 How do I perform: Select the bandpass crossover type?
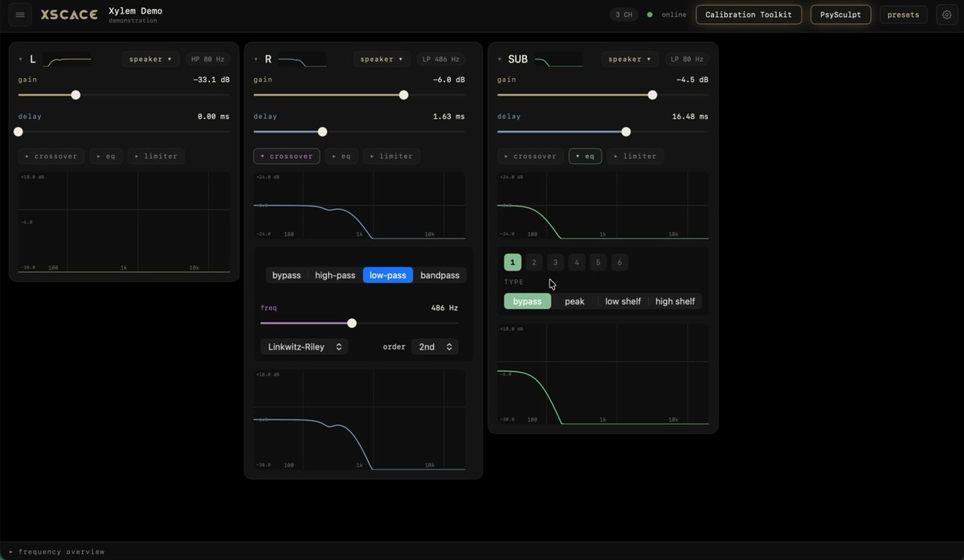pos(440,275)
